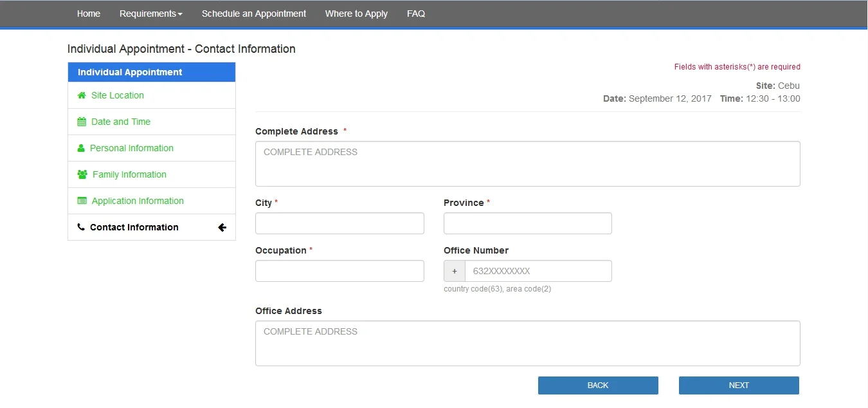Focus the City input field
Viewport: 868px width, 408px height.
339,223
